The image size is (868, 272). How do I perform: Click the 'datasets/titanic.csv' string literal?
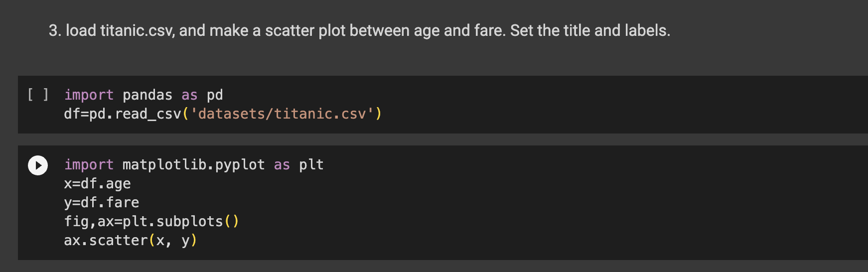point(282,114)
